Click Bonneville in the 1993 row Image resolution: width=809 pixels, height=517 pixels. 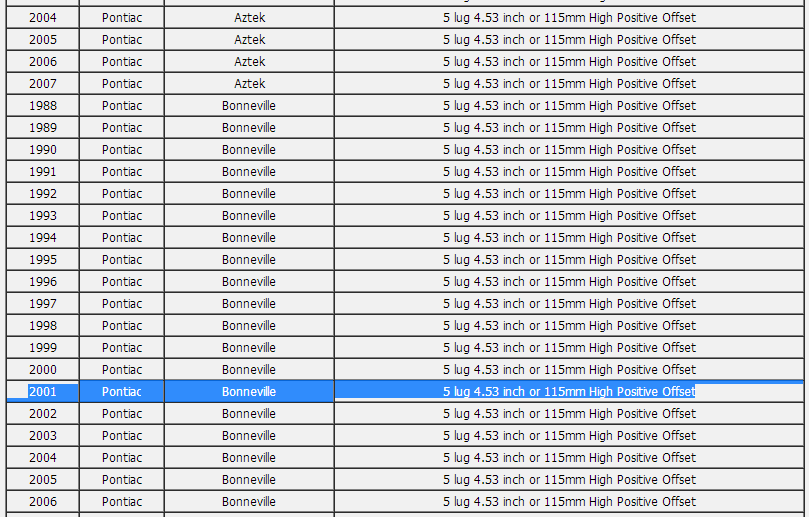pos(249,216)
